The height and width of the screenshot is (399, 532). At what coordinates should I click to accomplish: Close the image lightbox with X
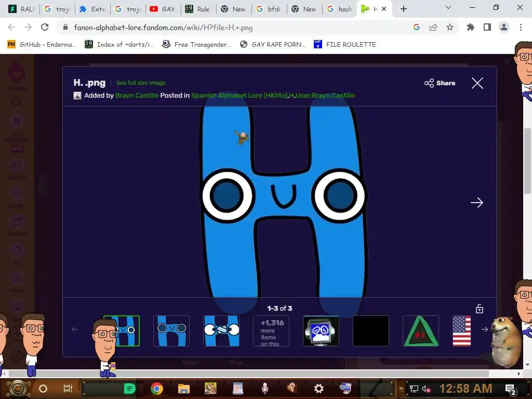(x=477, y=83)
